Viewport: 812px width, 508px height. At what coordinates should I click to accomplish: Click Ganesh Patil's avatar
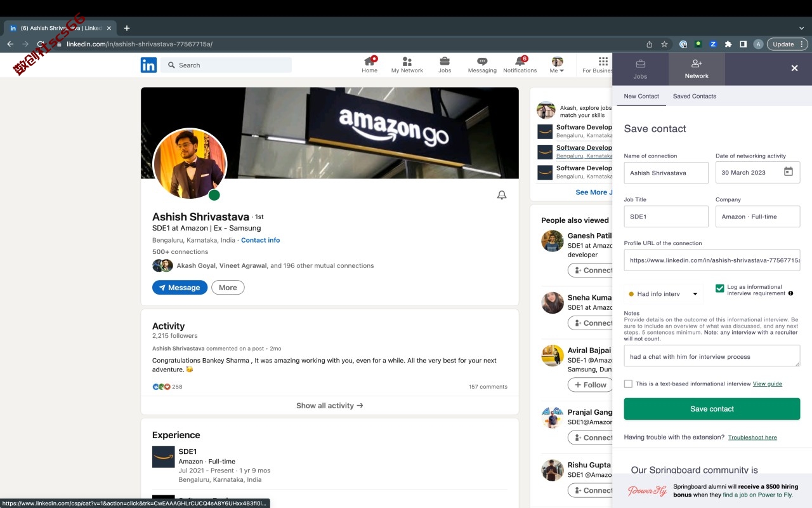click(x=553, y=241)
